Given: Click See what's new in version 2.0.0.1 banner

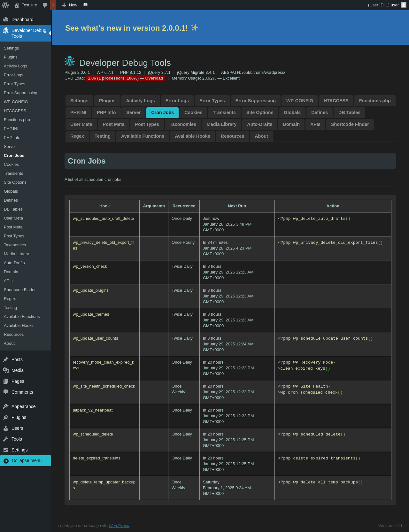Looking at the screenshot, I should pos(132,28).
